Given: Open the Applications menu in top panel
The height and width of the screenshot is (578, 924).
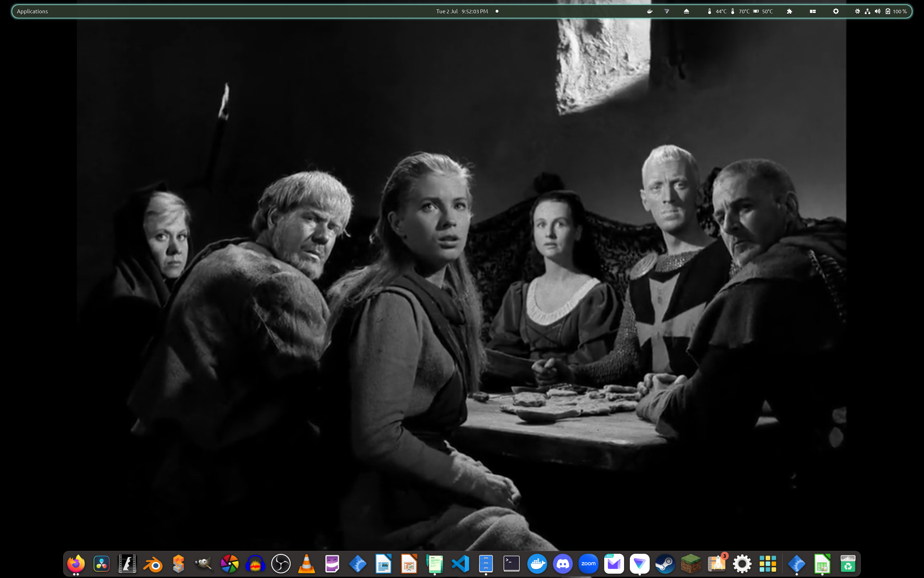Looking at the screenshot, I should click(32, 12).
